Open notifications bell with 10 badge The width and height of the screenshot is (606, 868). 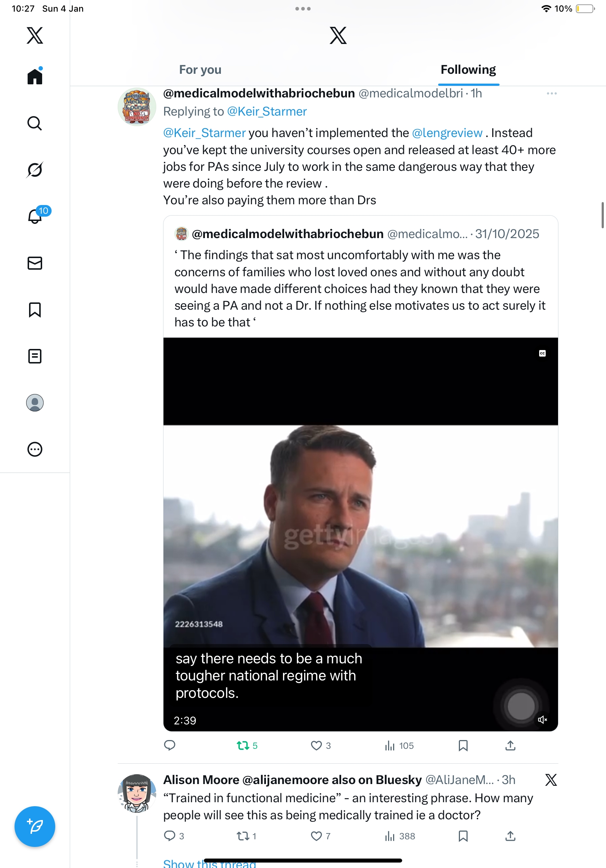(x=36, y=216)
